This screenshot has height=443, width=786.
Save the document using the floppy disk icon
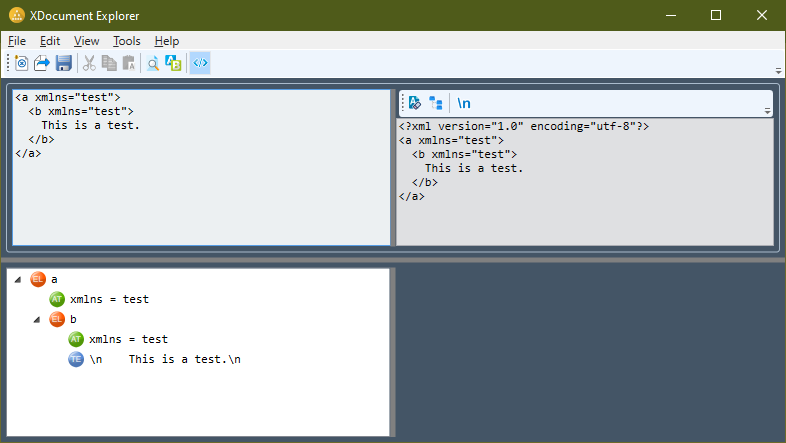64,63
